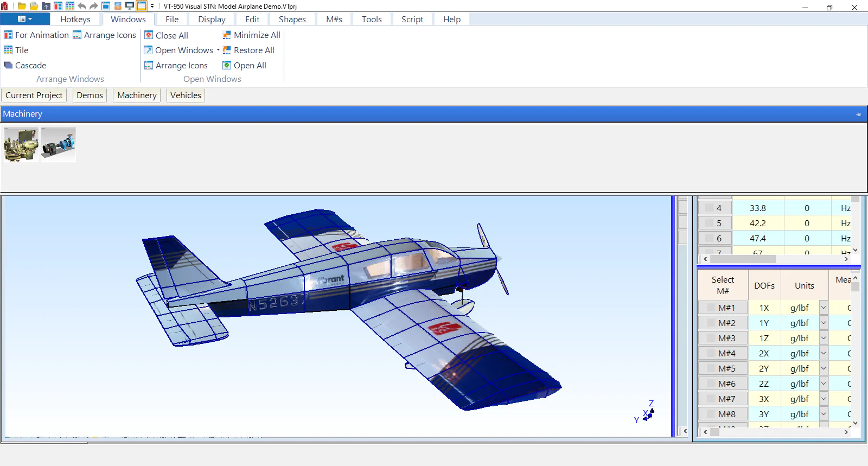Click Arrange Icons icon in Arrange Windows group

tap(77, 35)
